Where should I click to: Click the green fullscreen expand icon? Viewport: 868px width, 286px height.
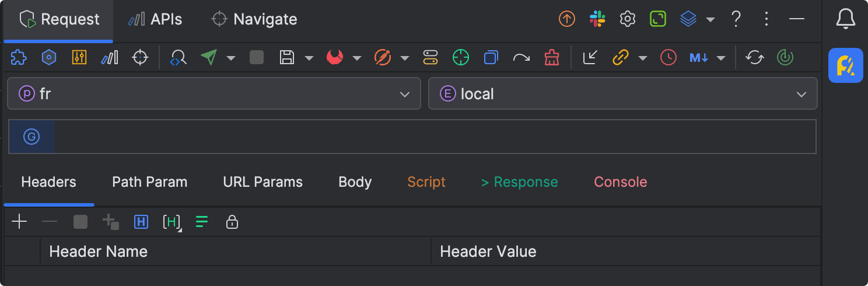tap(658, 19)
